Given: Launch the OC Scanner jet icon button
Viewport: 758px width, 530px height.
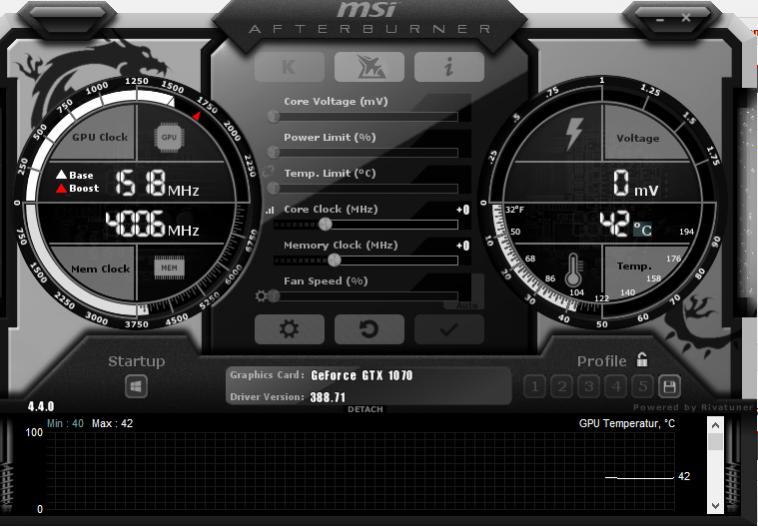Looking at the screenshot, I should (369, 67).
